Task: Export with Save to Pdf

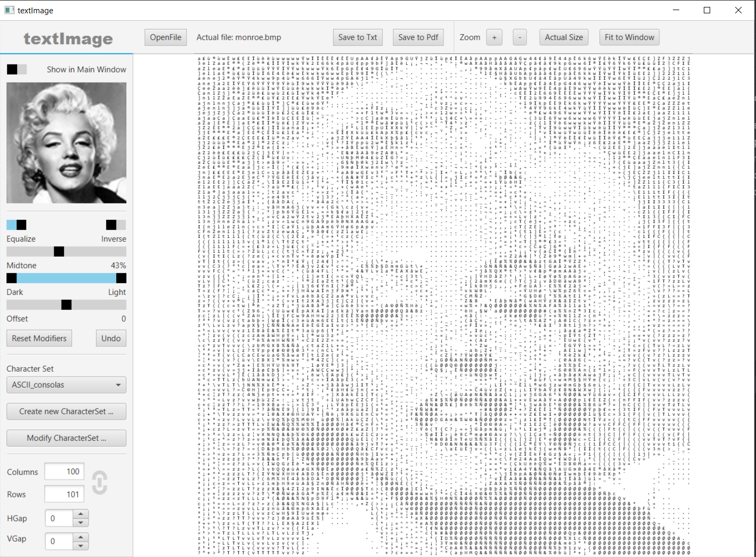Action: coord(418,37)
